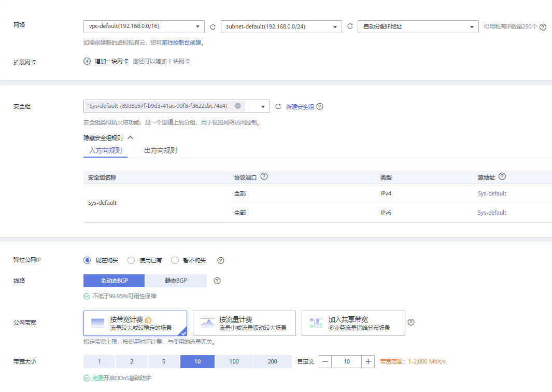
Task: Set bandwidth size to 2
Action: pos(132,362)
